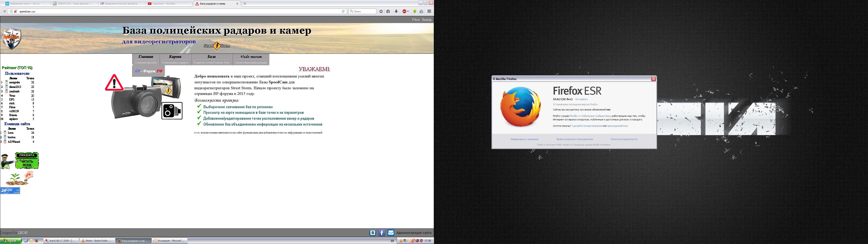This screenshot has width=868, height=244.
Task: Click the VK icon in footer
Action: pos(373,232)
